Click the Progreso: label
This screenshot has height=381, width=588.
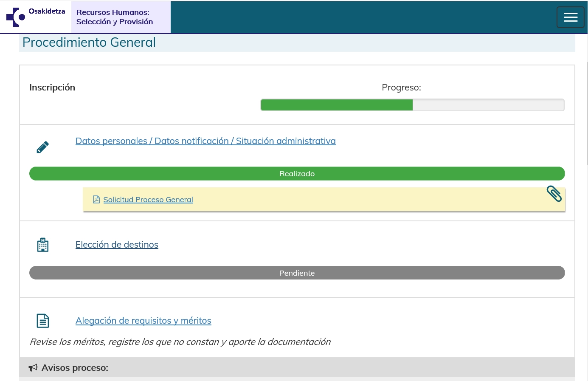coord(401,87)
